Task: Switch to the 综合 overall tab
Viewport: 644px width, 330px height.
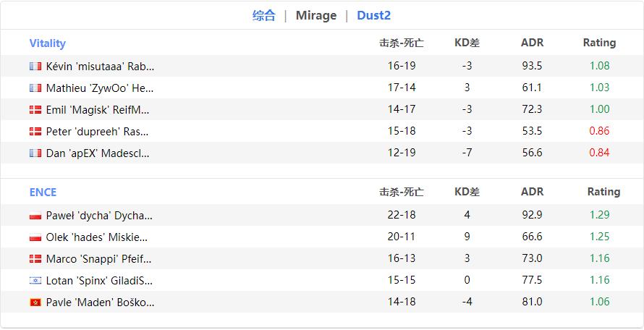Action: click(x=264, y=15)
